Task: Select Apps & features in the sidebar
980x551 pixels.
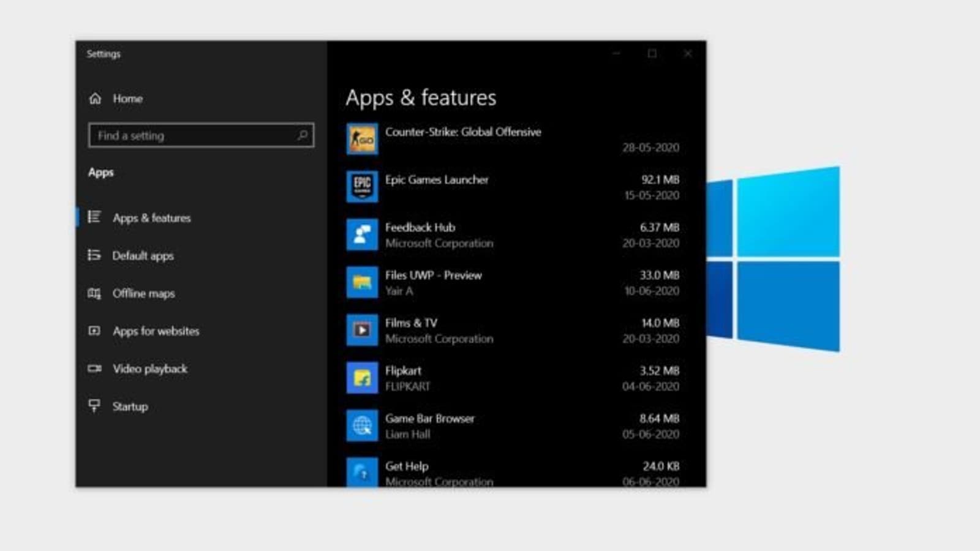Action: [x=151, y=218]
